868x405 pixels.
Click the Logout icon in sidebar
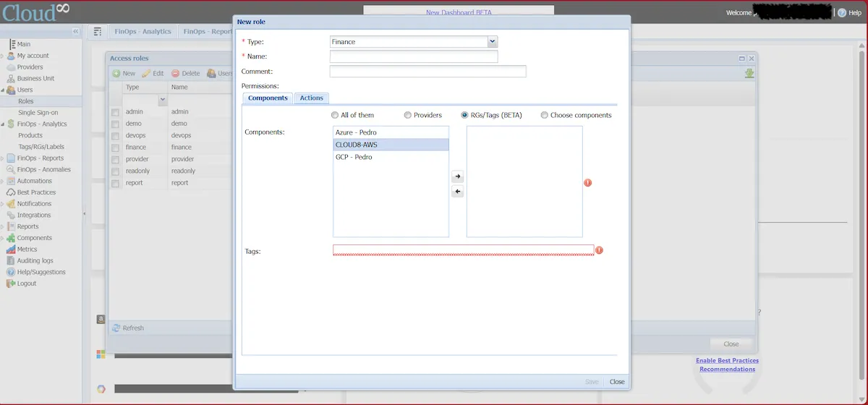pos(11,283)
